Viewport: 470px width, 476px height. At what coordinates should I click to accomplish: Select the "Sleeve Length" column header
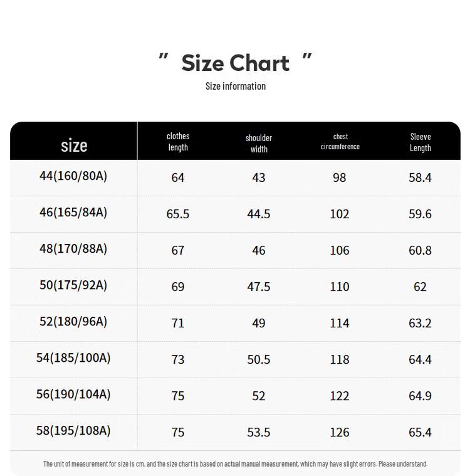[420, 142]
